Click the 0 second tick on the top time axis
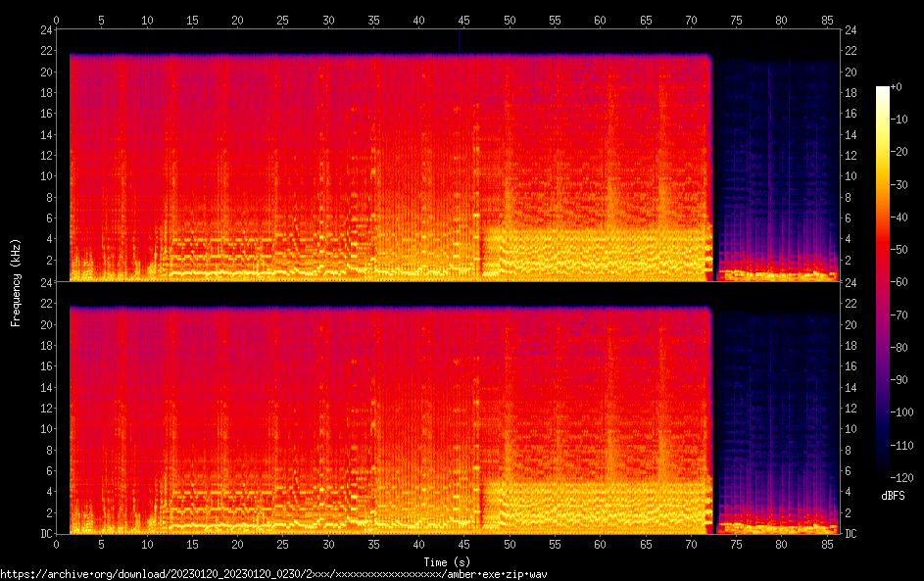The image size is (924, 581). click(x=57, y=20)
